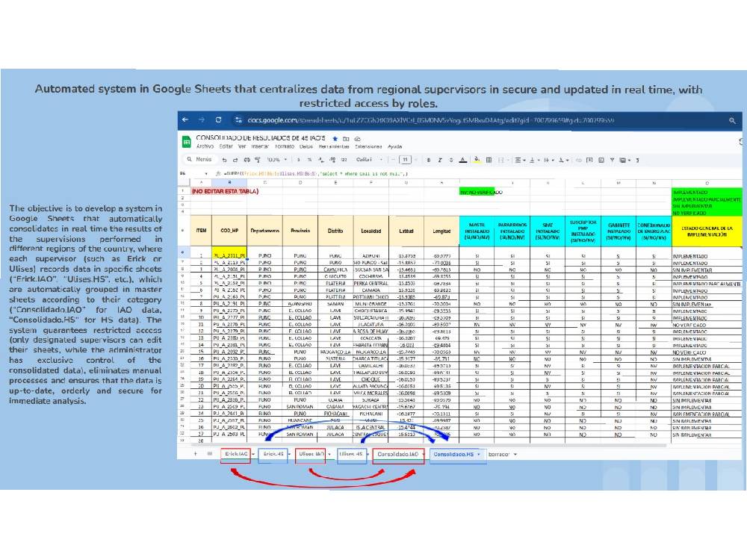747x560 pixels.
Task: Open the Editar menu
Action: (x=226, y=146)
